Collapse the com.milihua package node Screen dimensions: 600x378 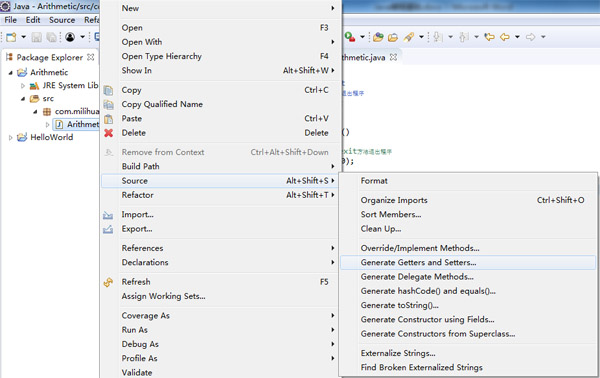(35, 112)
